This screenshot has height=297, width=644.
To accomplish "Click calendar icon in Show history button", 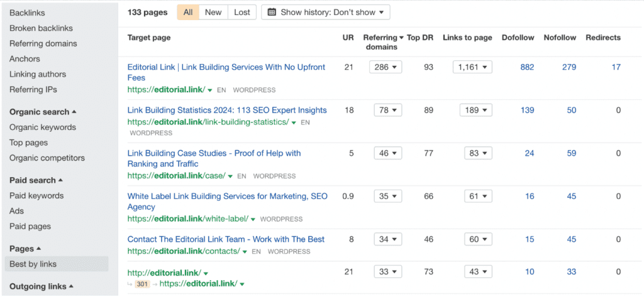I will [x=272, y=13].
